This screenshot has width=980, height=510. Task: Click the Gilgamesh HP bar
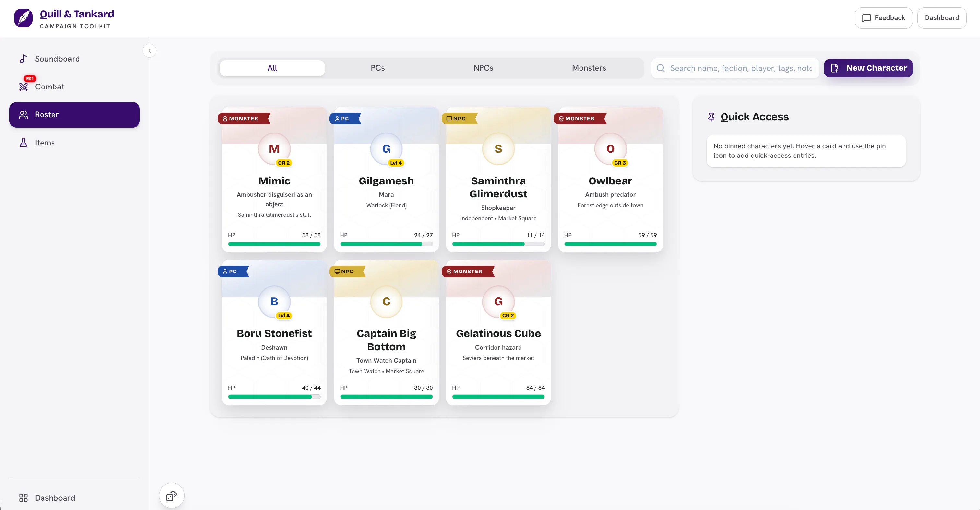386,244
